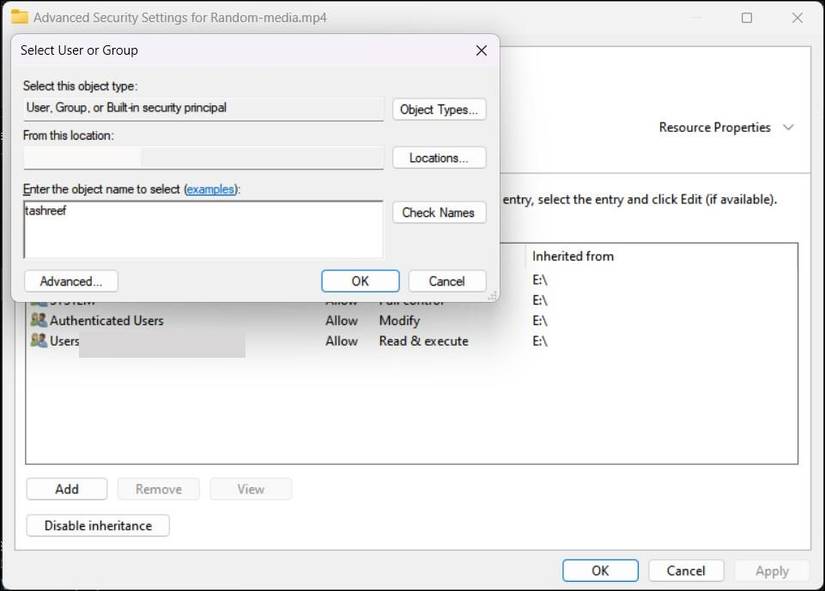The image size is (825, 591).
Task: Click the folder icon in the title bar
Action: [x=19, y=17]
